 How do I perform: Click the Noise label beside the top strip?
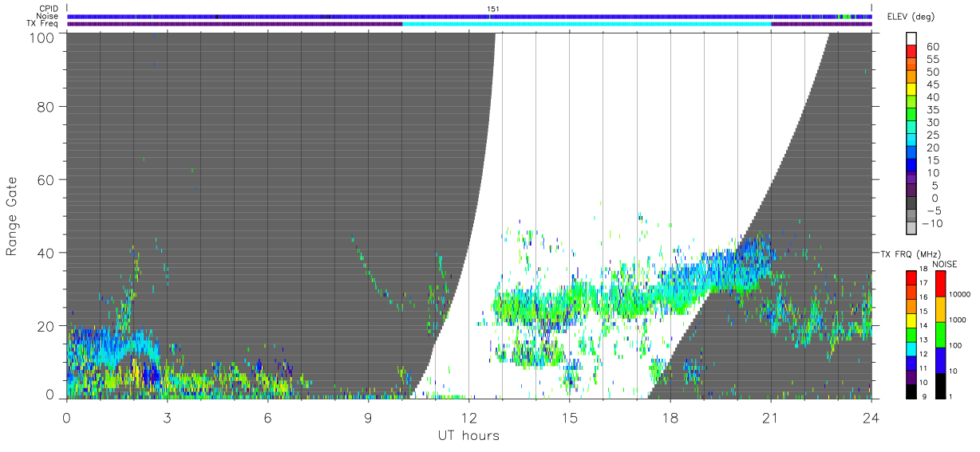click(x=47, y=16)
